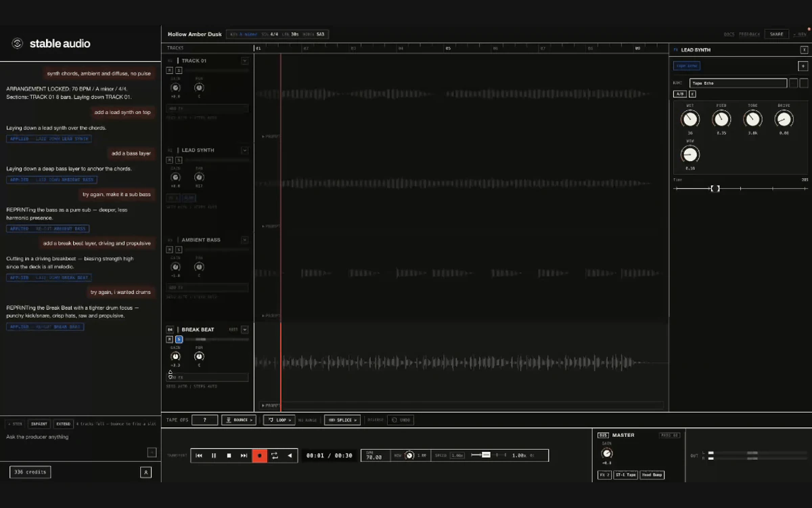The image size is (812, 508).
Task: Add an effect with the plus button
Action: (x=803, y=66)
